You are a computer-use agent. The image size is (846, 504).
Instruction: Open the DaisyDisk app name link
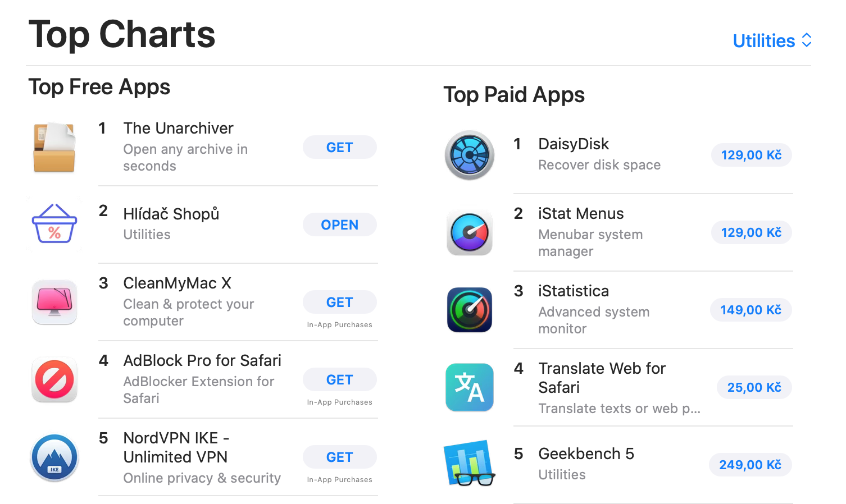point(574,144)
